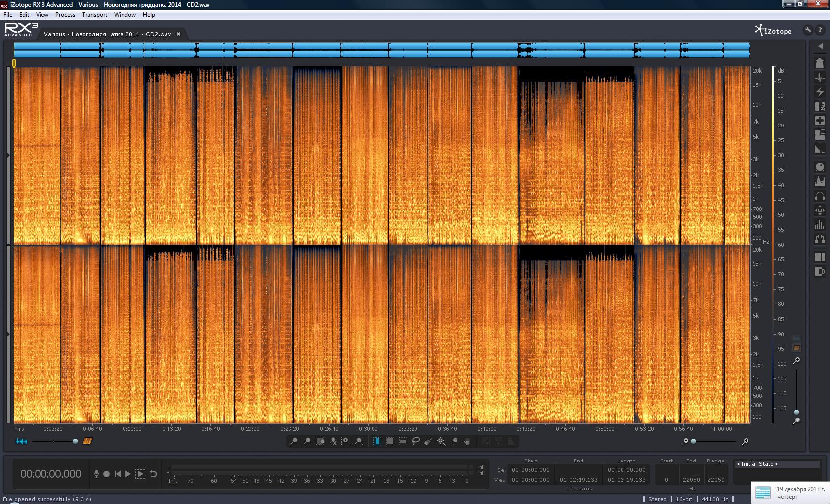Screen dimensions: 830x504
Task: Open the EQ curve module
Action: pyautogui.click(x=819, y=181)
